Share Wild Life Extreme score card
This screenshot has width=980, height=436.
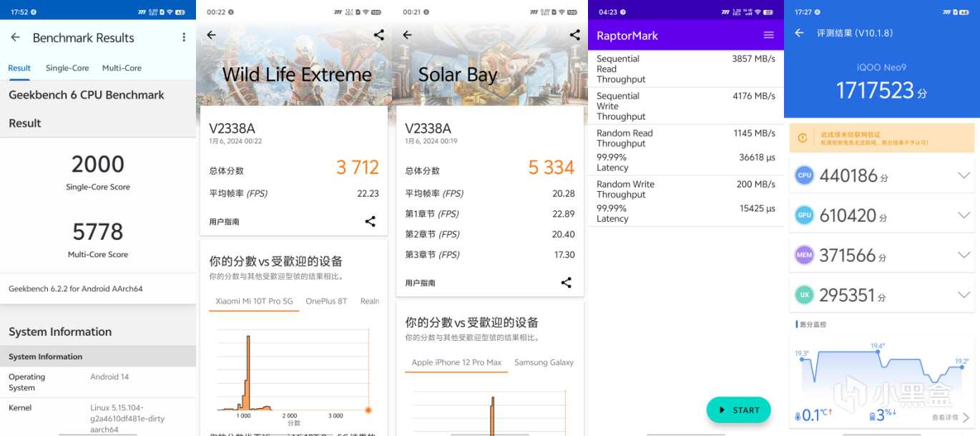coord(370,221)
